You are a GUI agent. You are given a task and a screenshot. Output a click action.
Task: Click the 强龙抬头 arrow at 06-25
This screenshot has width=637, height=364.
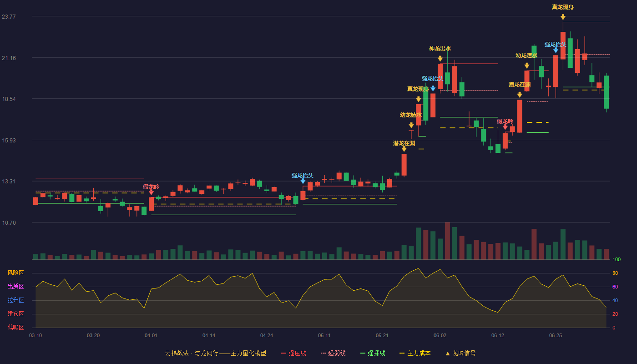point(556,50)
